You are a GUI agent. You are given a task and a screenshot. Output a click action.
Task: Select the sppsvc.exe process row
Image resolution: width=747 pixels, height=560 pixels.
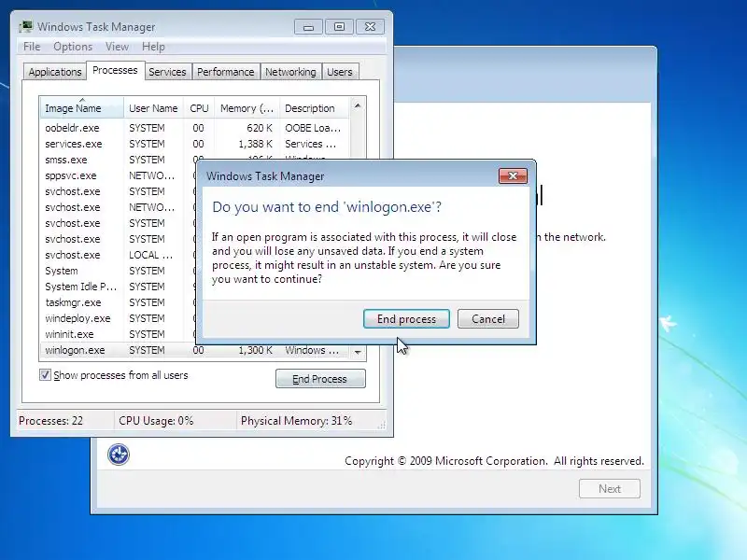(119, 175)
